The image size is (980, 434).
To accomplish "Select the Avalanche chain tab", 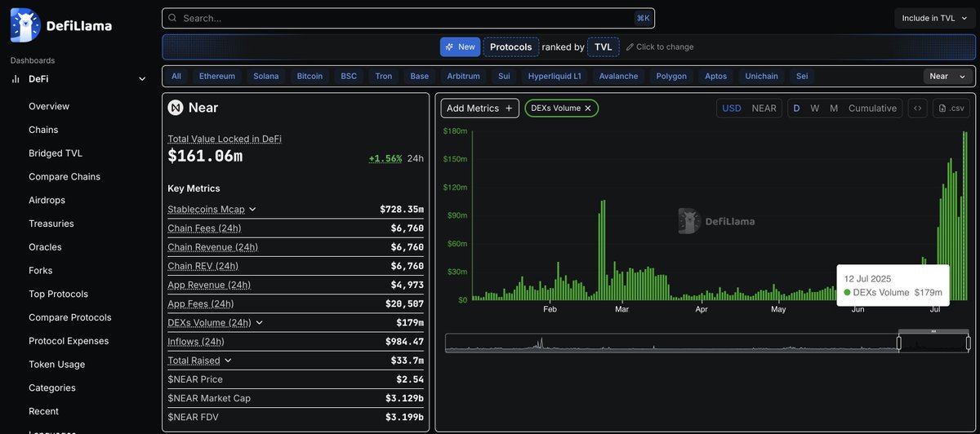I will (x=618, y=76).
